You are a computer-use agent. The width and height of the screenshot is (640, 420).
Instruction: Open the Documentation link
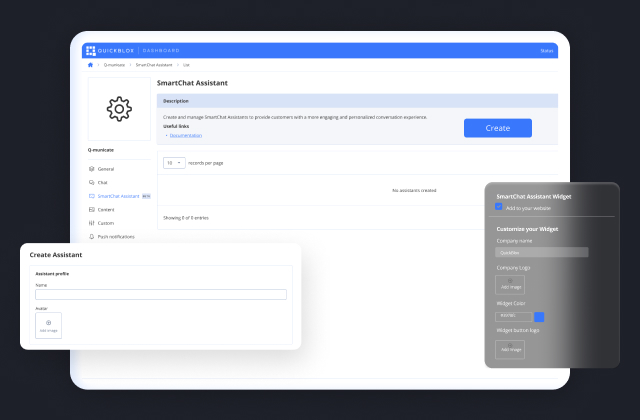point(186,136)
